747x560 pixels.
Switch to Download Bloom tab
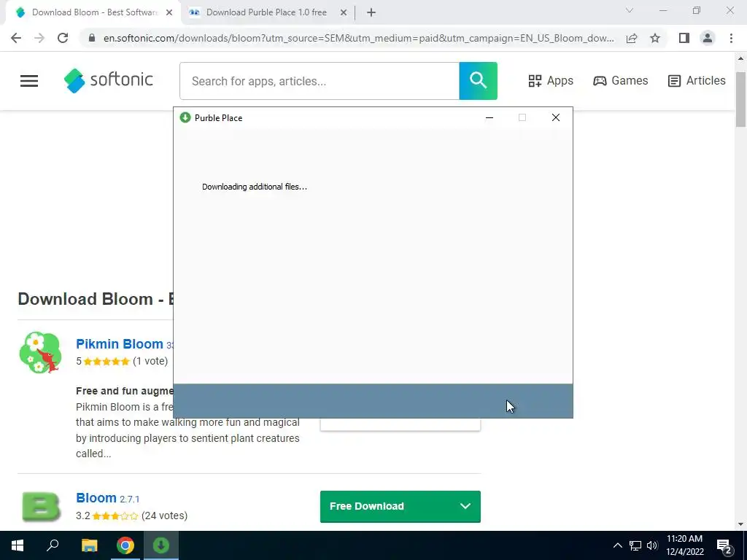pos(94,12)
